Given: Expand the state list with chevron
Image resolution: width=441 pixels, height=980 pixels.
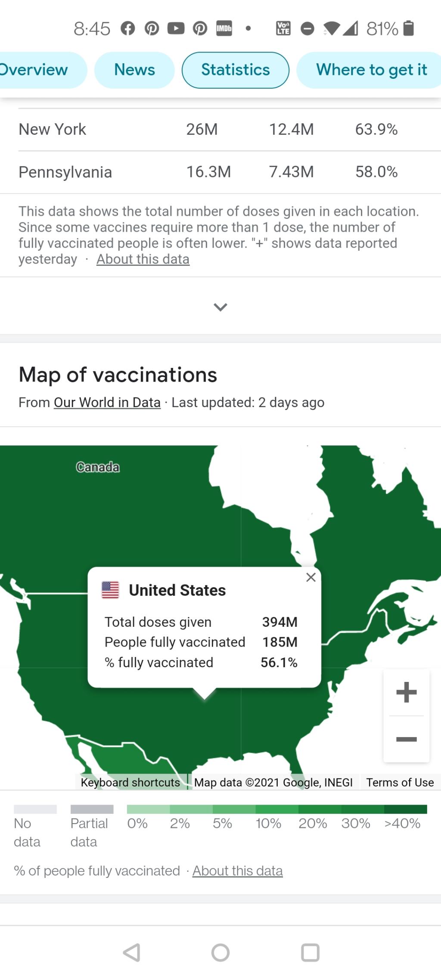Looking at the screenshot, I should tap(220, 307).
